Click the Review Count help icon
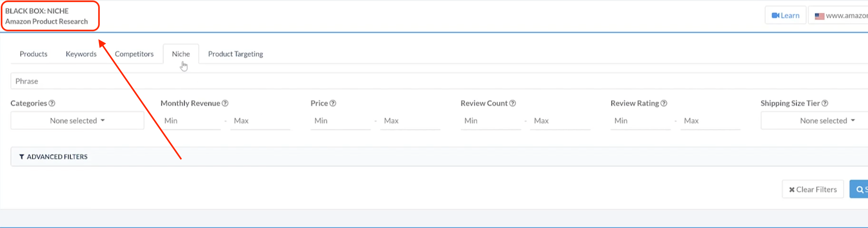Image resolution: width=868 pixels, height=228 pixels. click(512, 103)
